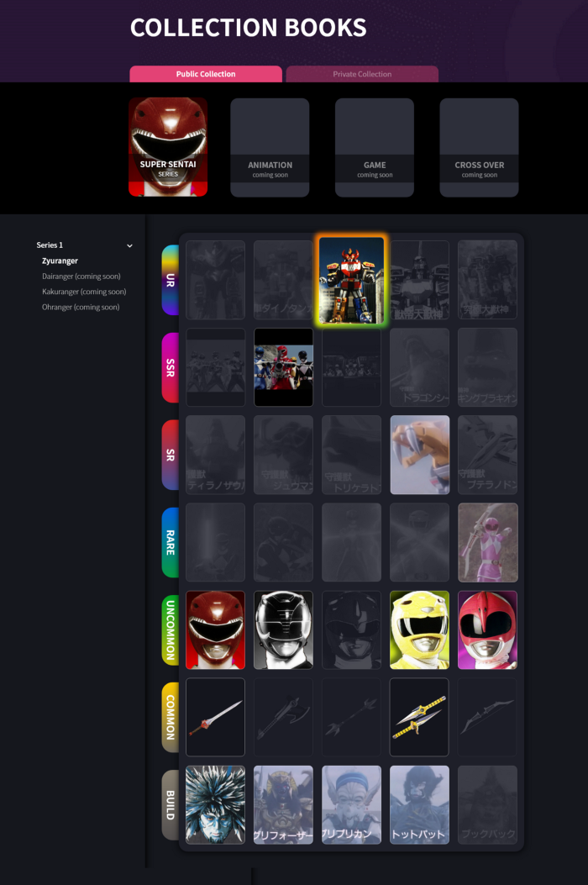Viewport: 588px width, 885px height.
Task: Select the yellow ranger helmet card
Action: pos(419,630)
